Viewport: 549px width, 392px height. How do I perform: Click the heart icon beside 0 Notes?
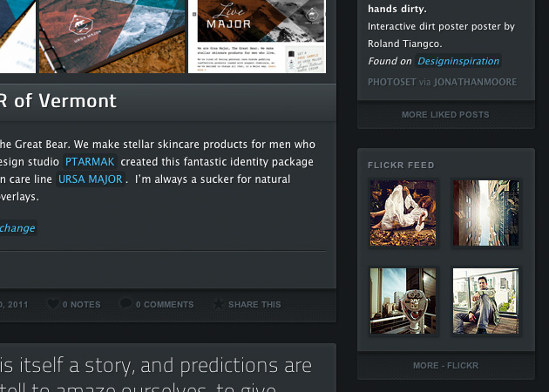click(x=53, y=304)
